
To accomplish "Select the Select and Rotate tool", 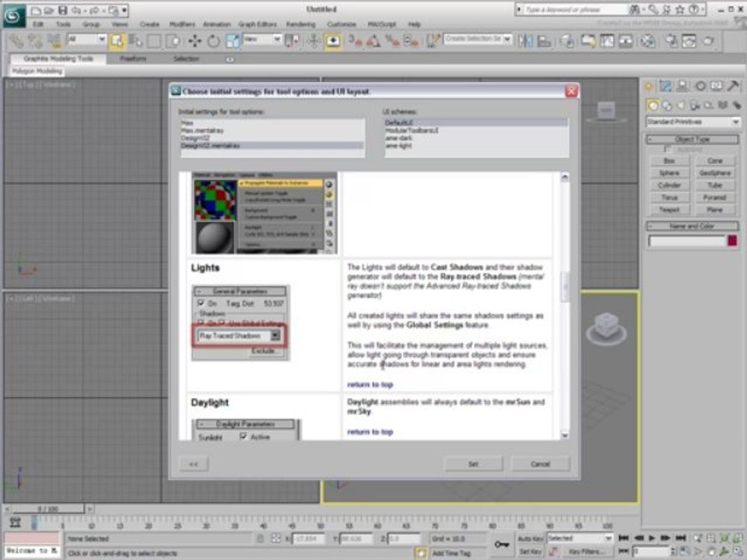I will point(213,41).
